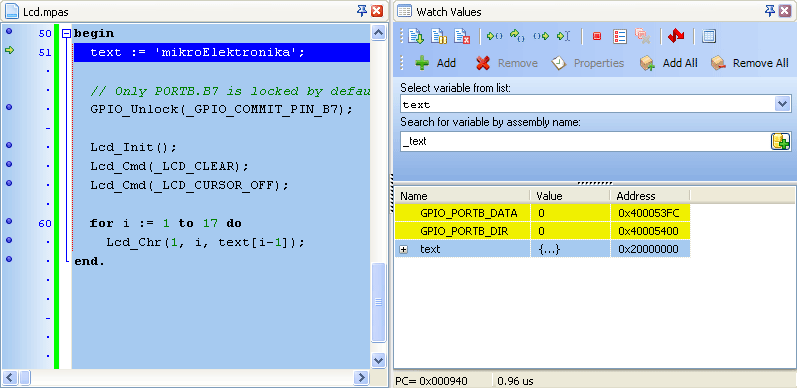797x388 pixels.
Task: Click the Step Over icon
Action: pyautogui.click(x=517, y=36)
